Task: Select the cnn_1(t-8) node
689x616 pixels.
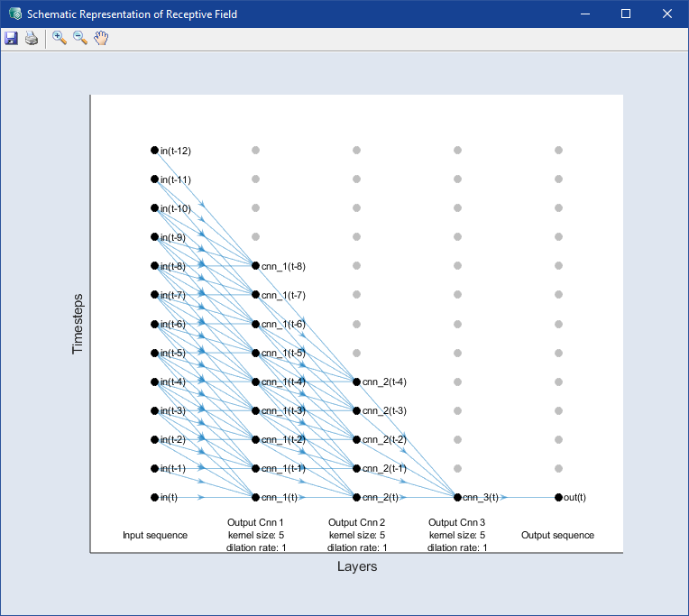Action: pos(255,266)
